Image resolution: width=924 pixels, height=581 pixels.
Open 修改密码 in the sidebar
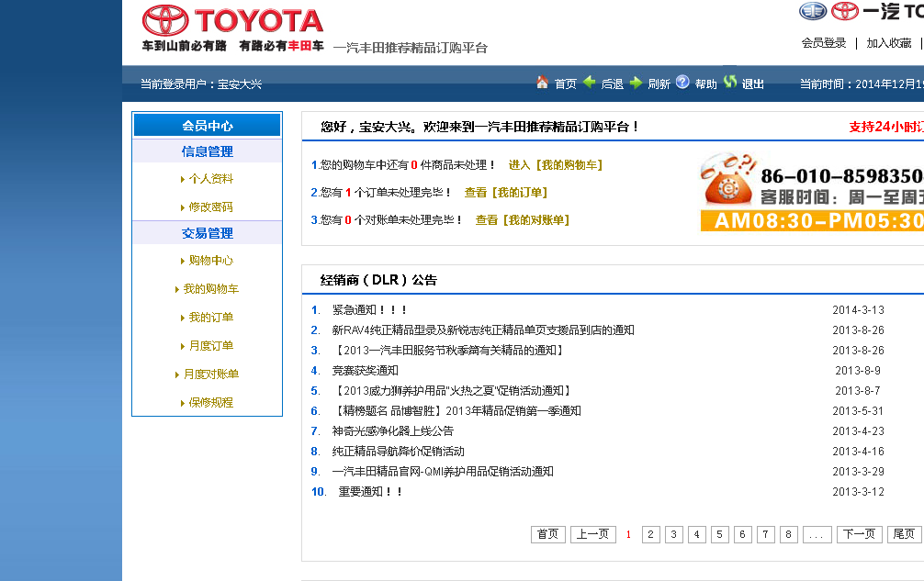211,207
